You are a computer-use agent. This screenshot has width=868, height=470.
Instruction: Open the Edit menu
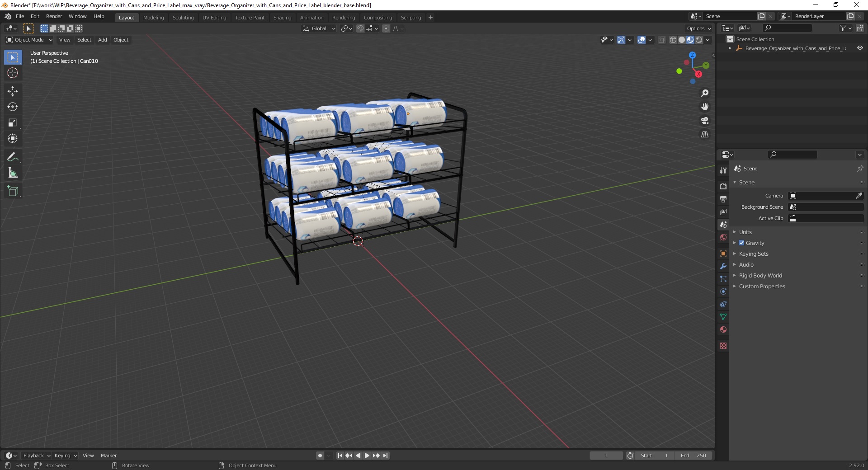click(x=35, y=16)
